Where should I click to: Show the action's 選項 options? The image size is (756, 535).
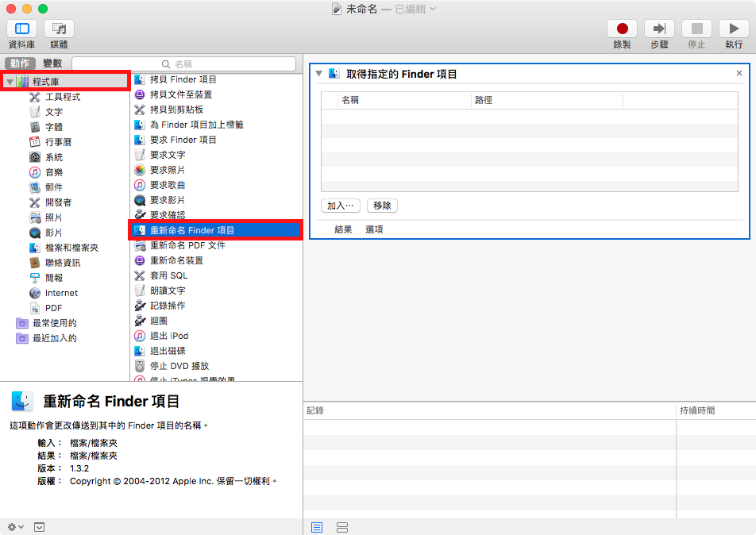pyautogui.click(x=374, y=229)
